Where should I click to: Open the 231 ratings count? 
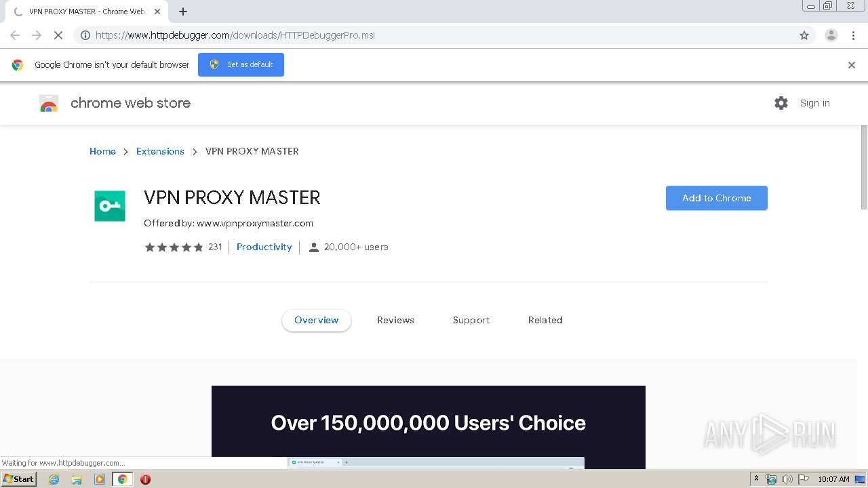pos(215,247)
